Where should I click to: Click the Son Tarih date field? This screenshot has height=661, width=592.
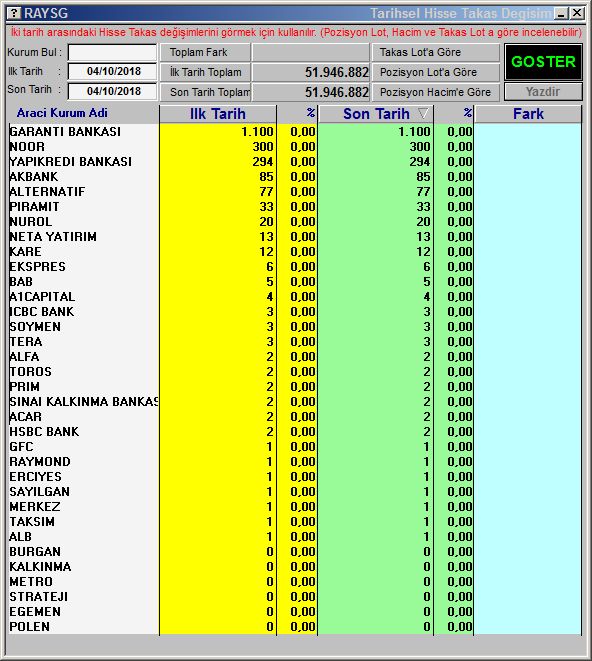pyautogui.click(x=113, y=91)
